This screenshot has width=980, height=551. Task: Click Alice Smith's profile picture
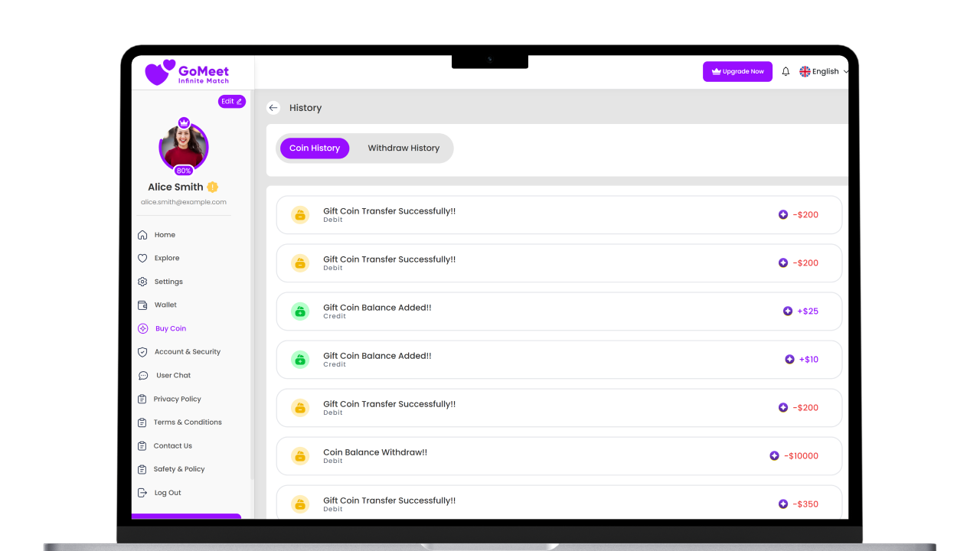(184, 147)
